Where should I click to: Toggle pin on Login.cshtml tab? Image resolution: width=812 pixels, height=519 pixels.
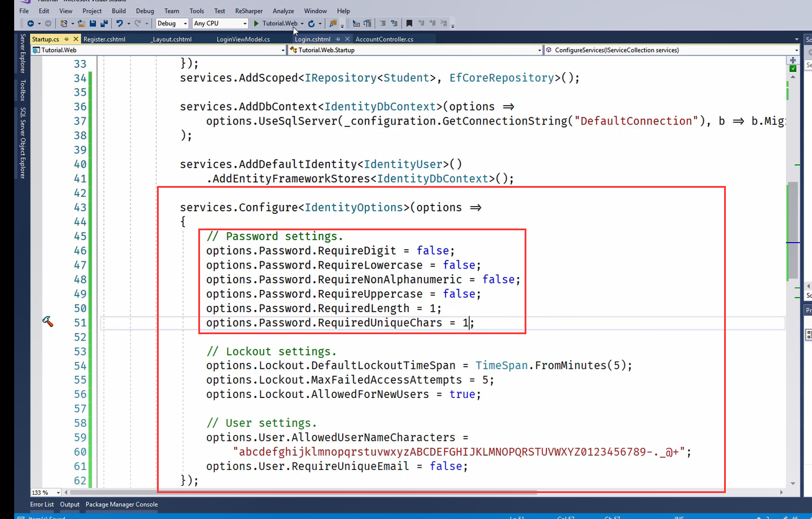(338, 39)
